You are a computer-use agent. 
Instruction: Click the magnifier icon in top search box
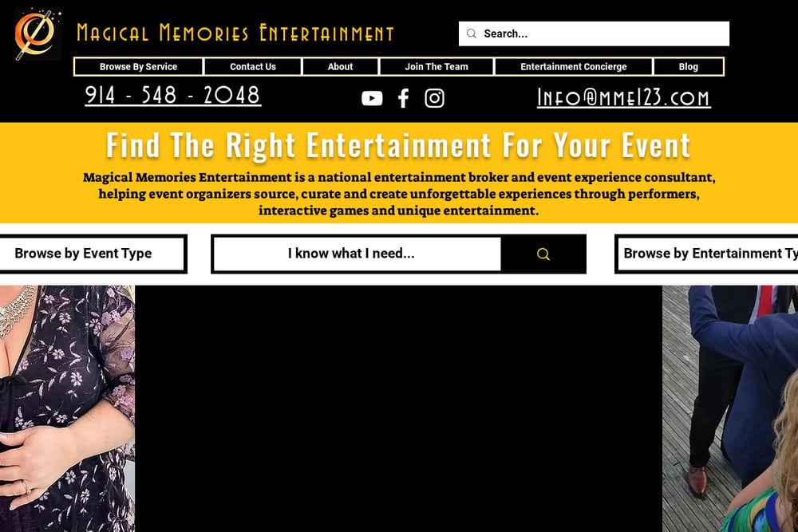pos(472,33)
